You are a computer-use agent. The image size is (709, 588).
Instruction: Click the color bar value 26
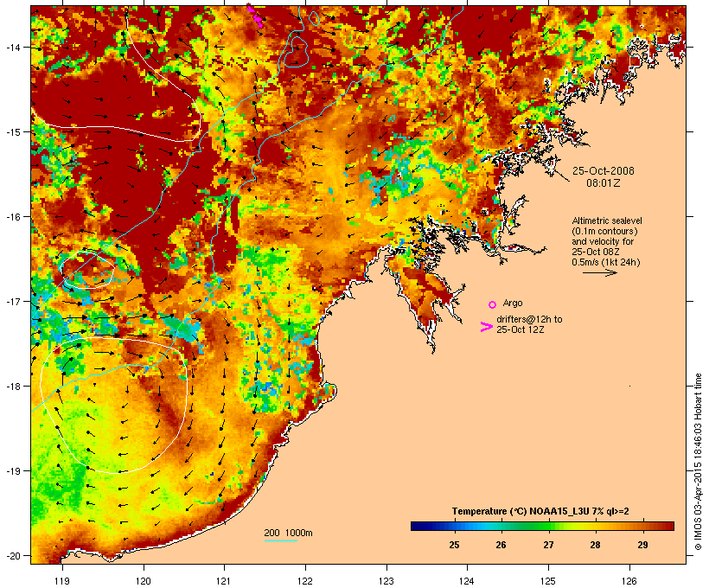(501, 545)
